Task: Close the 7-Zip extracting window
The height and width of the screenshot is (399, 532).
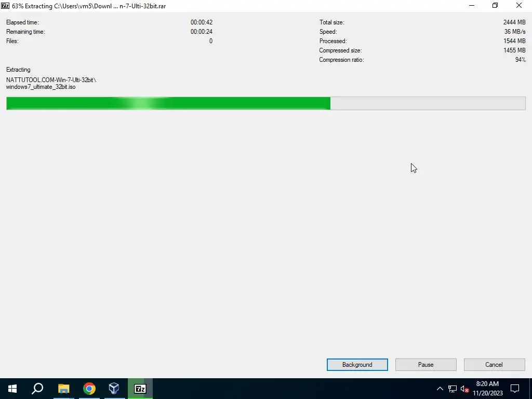Action: pyautogui.click(x=519, y=5)
